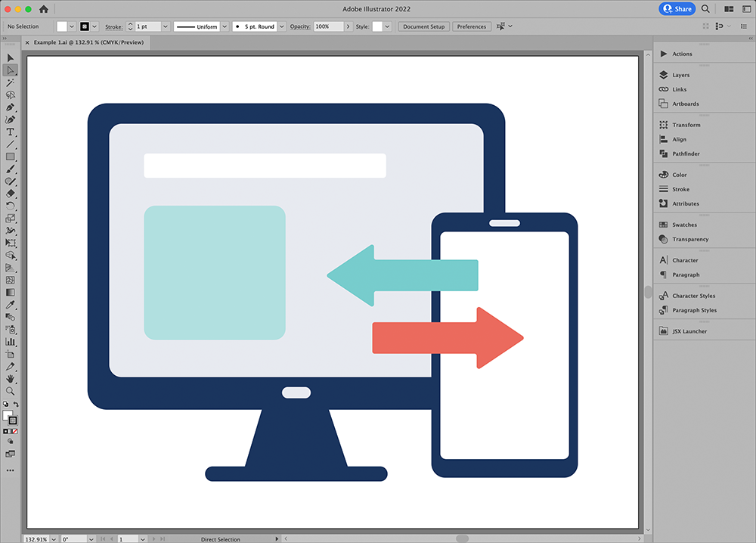This screenshot has height=543, width=756.
Task: Expand the Uniform stroke profile dropdown
Action: [x=225, y=26]
